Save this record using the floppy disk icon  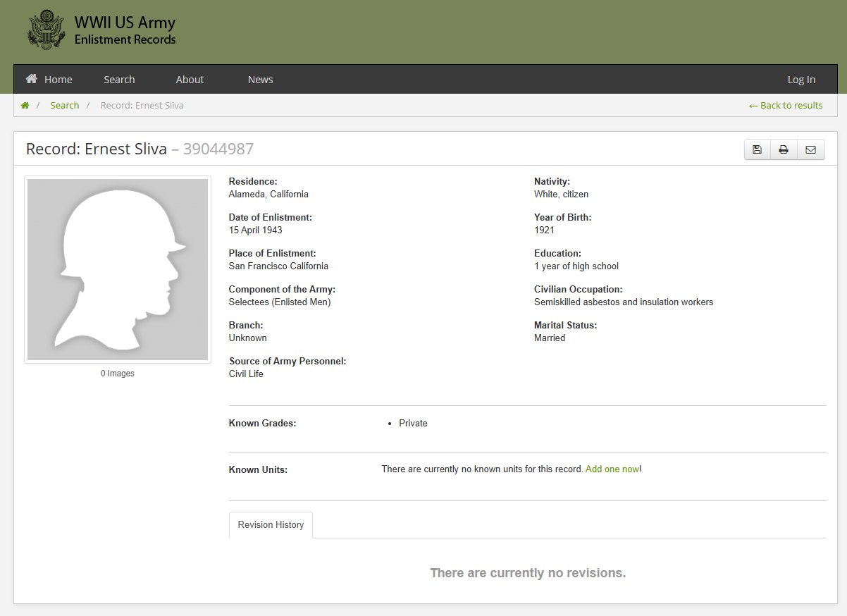click(x=757, y=149)
